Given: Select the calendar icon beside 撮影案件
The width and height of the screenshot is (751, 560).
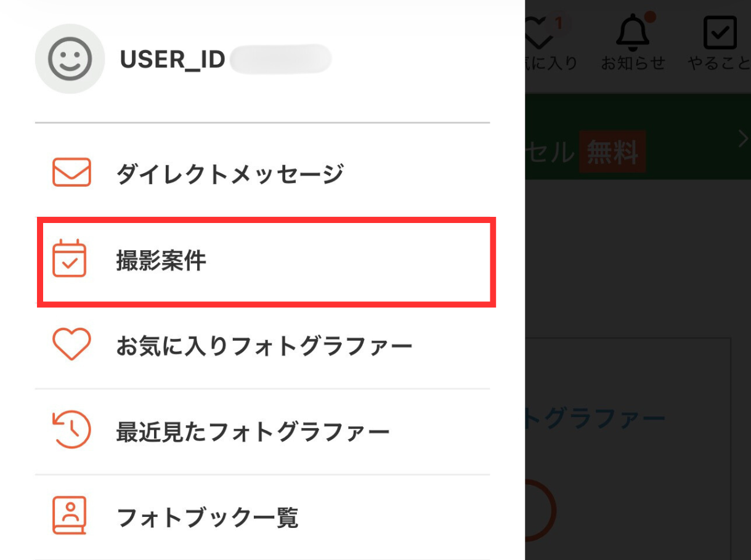Looking at the screenshot, I should [x=70, y=260].
